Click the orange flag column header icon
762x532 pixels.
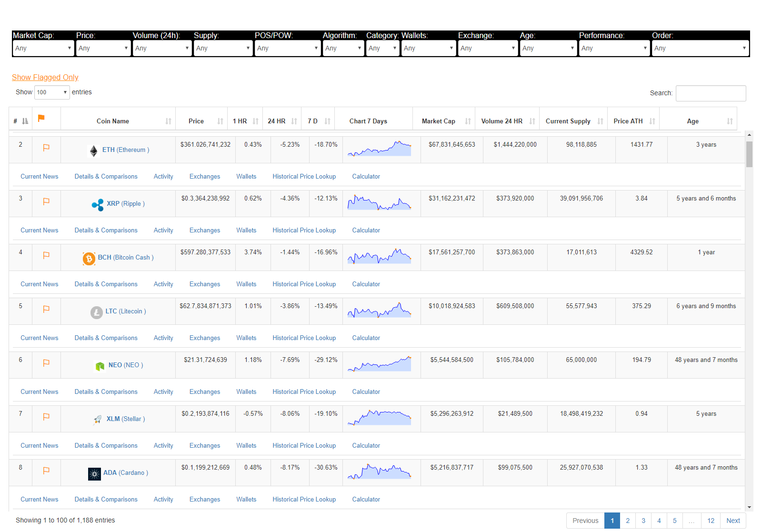click(41, 118)
